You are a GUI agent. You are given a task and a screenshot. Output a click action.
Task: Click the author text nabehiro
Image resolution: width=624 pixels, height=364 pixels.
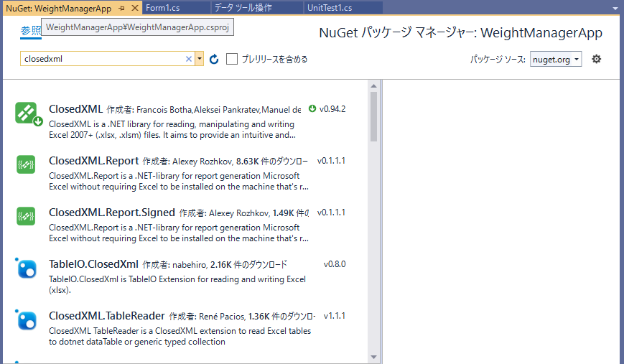pyautogui.click(x=190, y=265)
